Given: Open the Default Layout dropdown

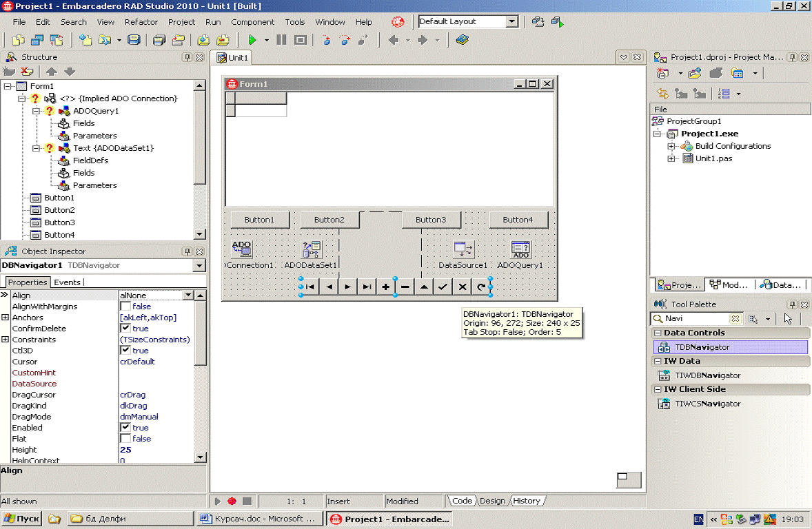Looking at the screenshot, I should pos(511,21).
